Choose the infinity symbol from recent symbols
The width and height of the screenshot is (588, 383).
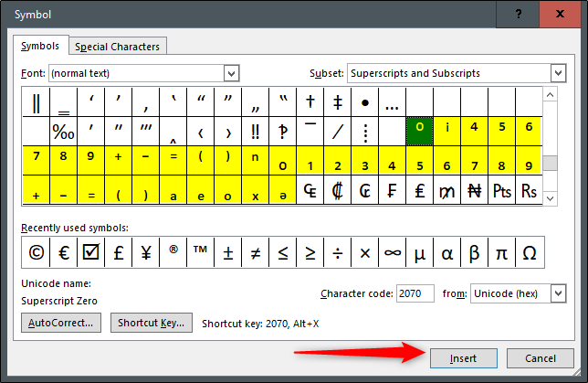393,252
